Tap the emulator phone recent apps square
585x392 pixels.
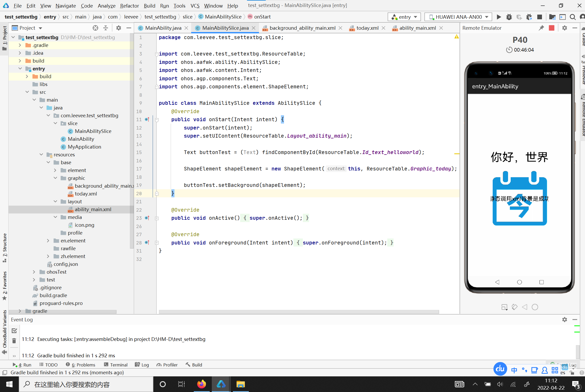click(541, 282)
